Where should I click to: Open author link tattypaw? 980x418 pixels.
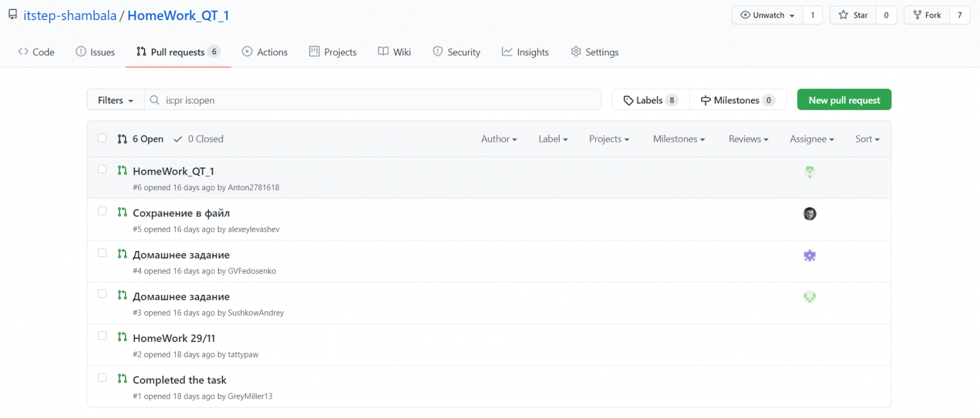(x=243, y=354)
